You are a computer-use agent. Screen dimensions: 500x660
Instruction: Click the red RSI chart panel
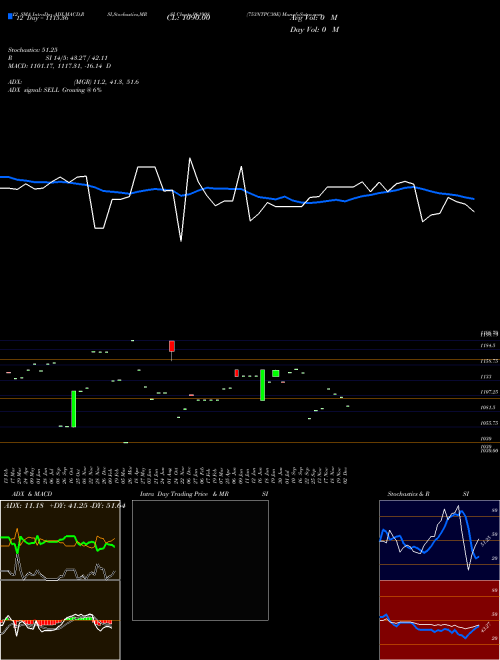[x=439, y=620]
